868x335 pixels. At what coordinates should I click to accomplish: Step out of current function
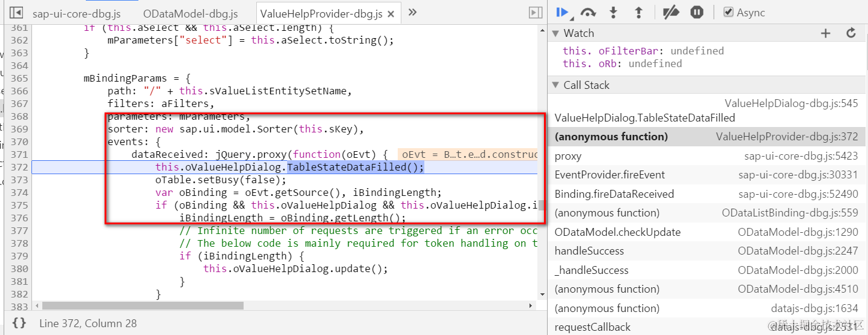638,12
